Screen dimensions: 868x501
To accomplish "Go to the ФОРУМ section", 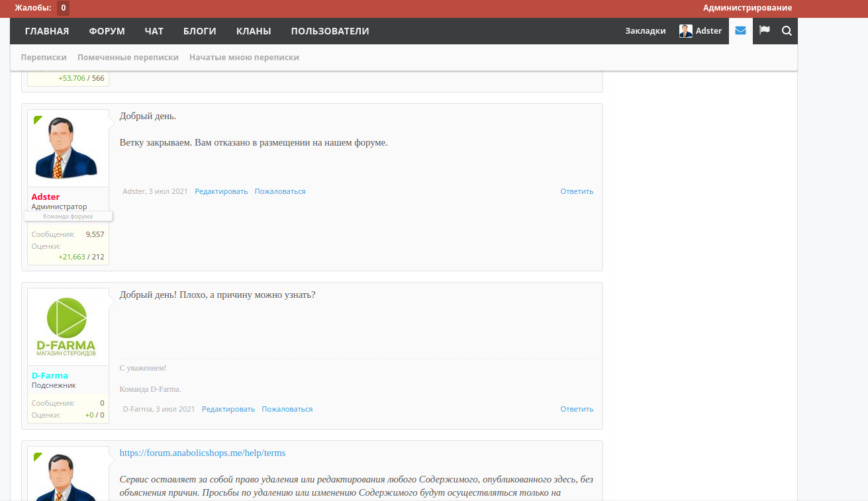I will (x=107, y=31).
